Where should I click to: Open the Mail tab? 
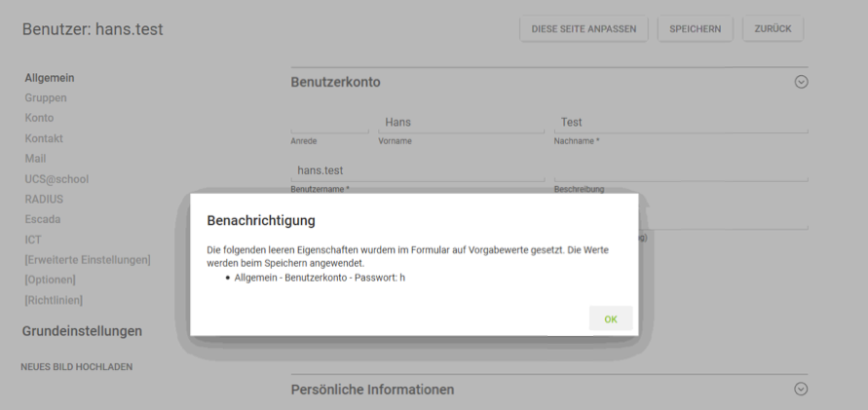(35, 159)
